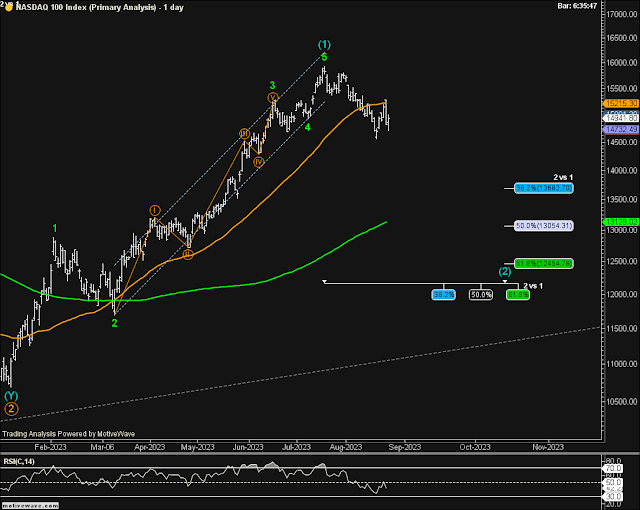Click the blue 38.2% time ratio tag
640x510 pixels.
click(x=444, y=295)
